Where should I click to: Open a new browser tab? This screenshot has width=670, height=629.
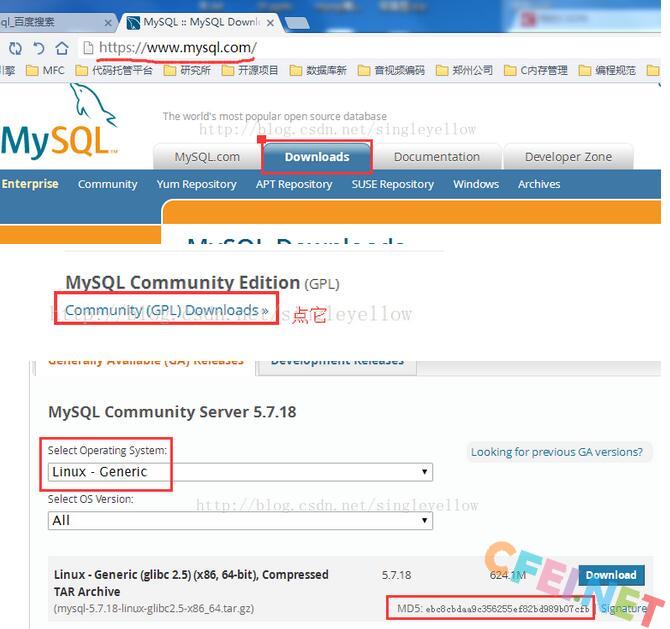click(297, 24)
